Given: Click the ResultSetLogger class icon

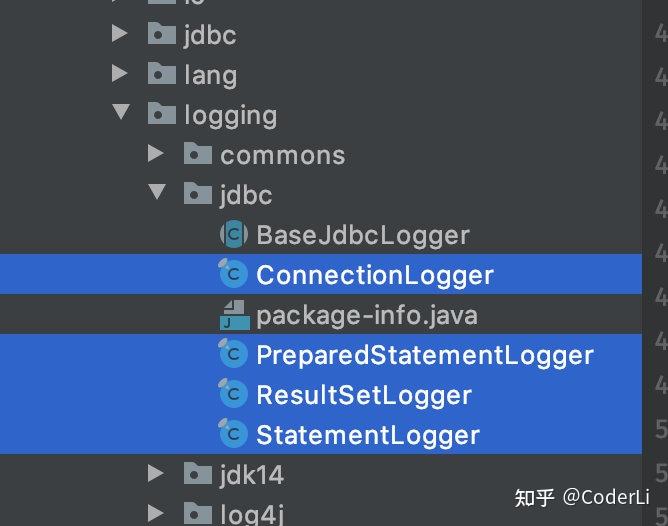Looking at the screenshot, I should pyautogui.click(x=233, y=395).
